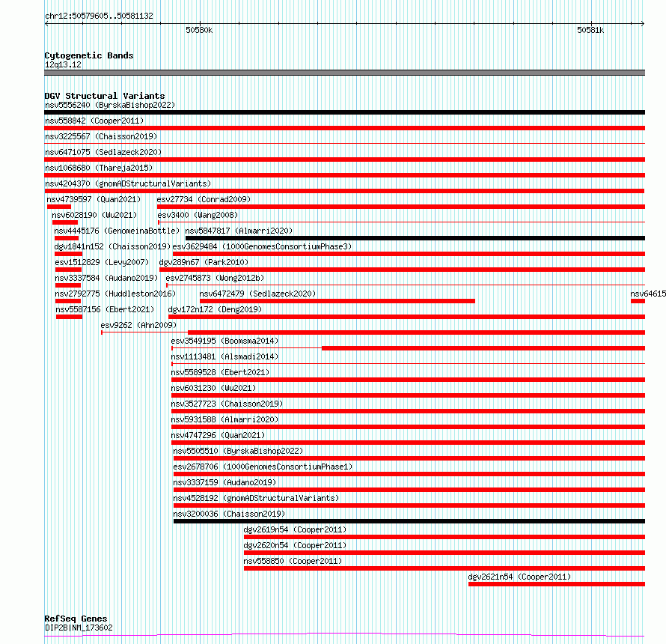
Task: Open nsv1068680 (Thareja2015) variant entry
Action: 99,168
